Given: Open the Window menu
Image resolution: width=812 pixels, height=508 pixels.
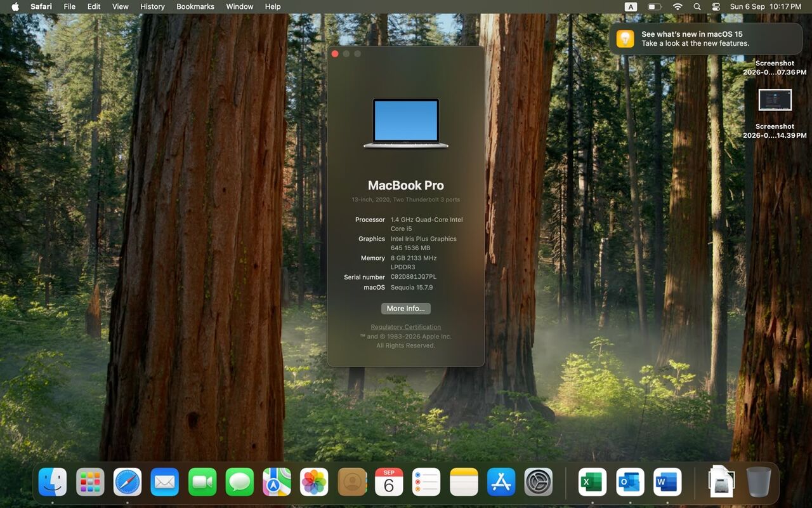Looking at the screenshot, I should [240, 6].
